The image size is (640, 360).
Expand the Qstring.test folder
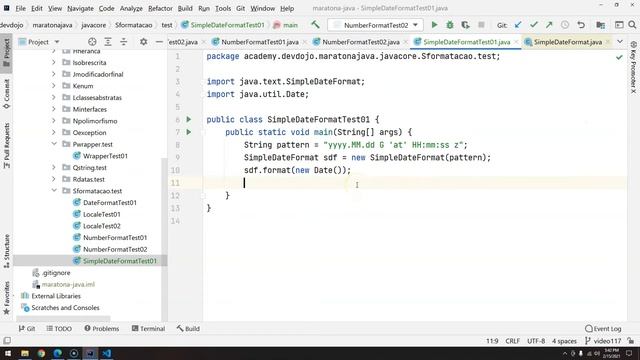[x=54, y=167]
